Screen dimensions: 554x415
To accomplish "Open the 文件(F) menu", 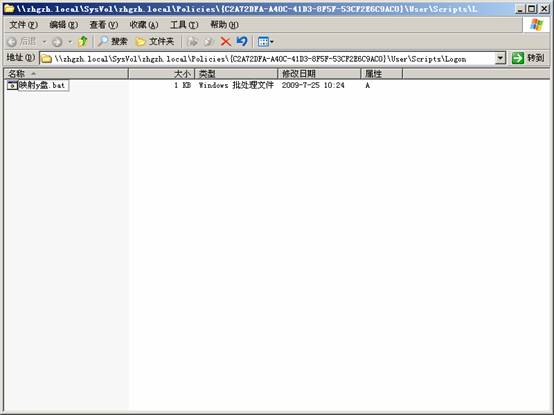I will (23, 25).
